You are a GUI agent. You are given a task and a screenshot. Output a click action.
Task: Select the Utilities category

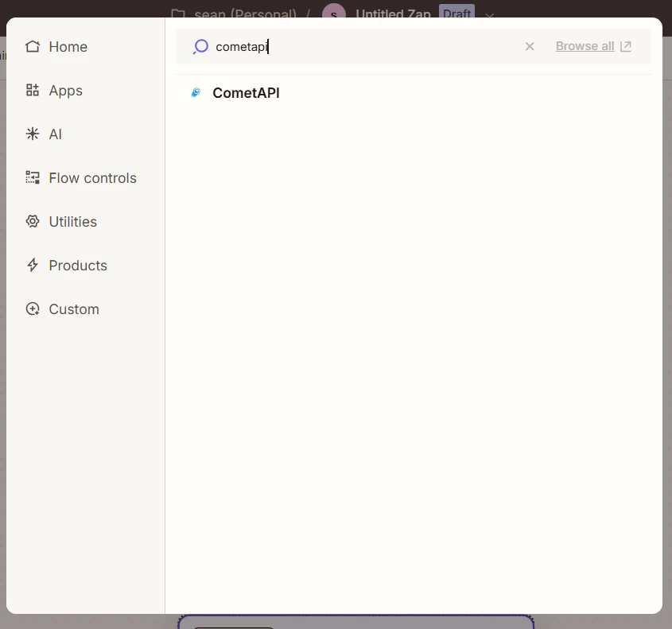tap(61, 222)
